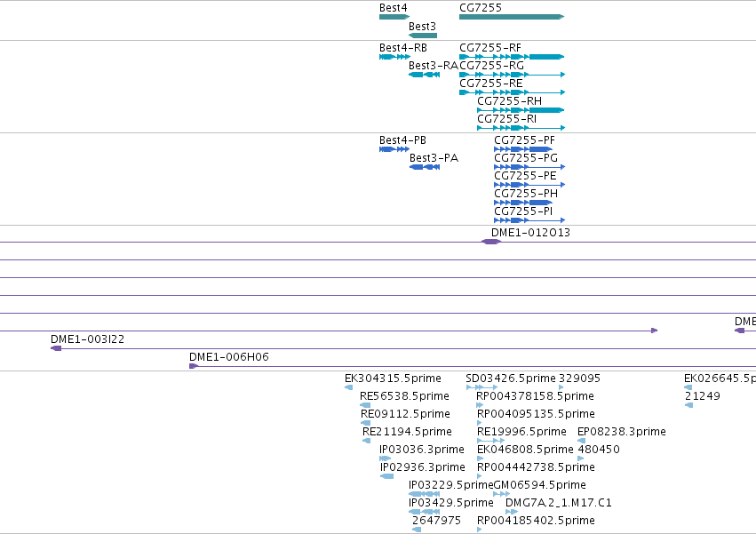Image resolution: width=756 pixels, height=534 pixels.
Task: Select EST RE19996.5prime
Action: (490, 441)
